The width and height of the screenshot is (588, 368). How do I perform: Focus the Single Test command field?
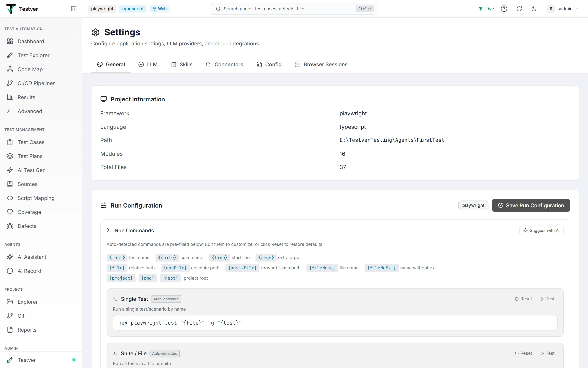coord(335,323)
